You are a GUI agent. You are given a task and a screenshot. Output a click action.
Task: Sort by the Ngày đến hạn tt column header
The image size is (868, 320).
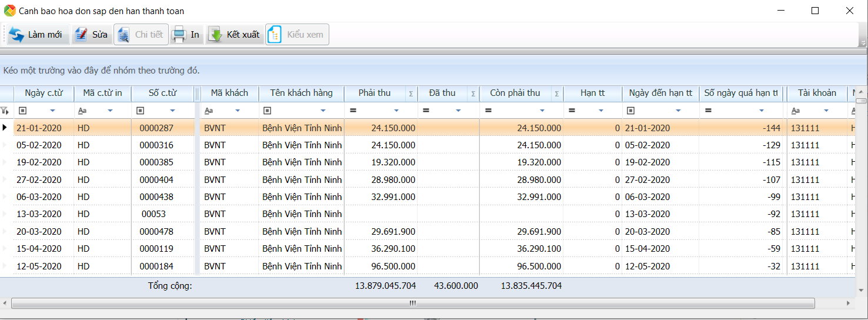pos(660,93)
